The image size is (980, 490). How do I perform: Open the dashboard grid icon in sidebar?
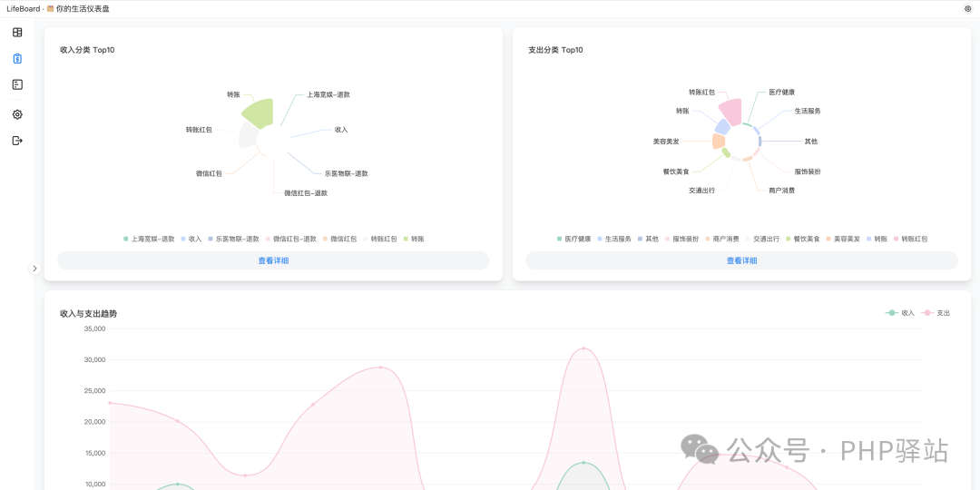pos(17,33)
